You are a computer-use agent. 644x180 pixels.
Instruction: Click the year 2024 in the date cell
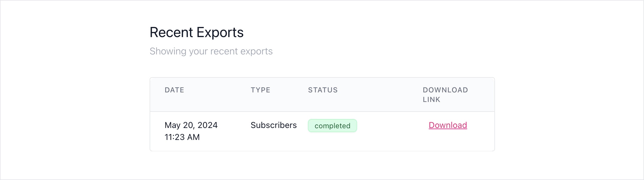[207, 125]
